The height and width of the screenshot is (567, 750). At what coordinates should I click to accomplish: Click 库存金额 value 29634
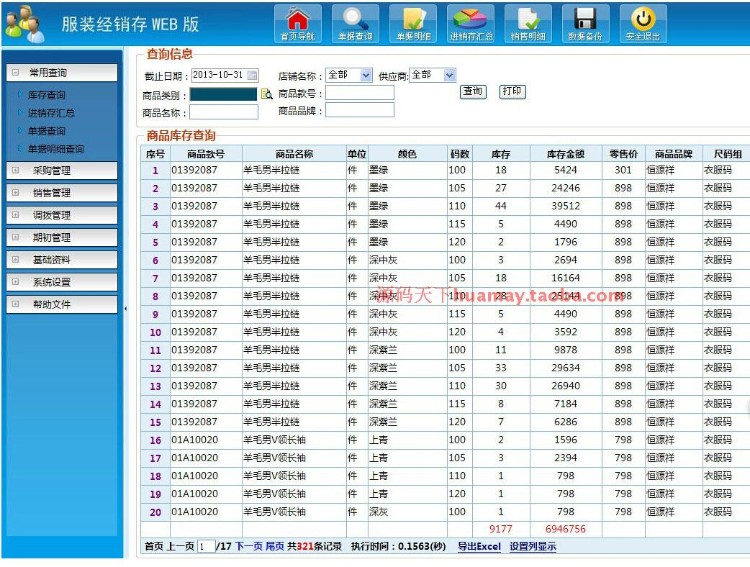click(x=566, y=367)
